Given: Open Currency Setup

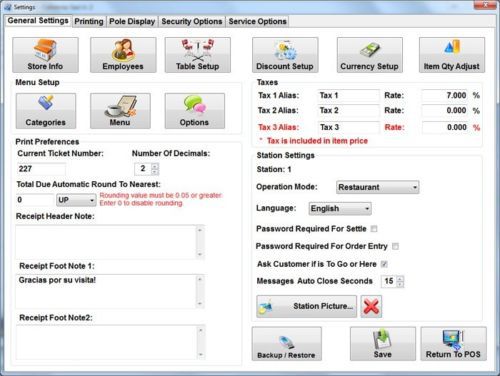Looking at the screenshot, I should (x=370, y=55).
